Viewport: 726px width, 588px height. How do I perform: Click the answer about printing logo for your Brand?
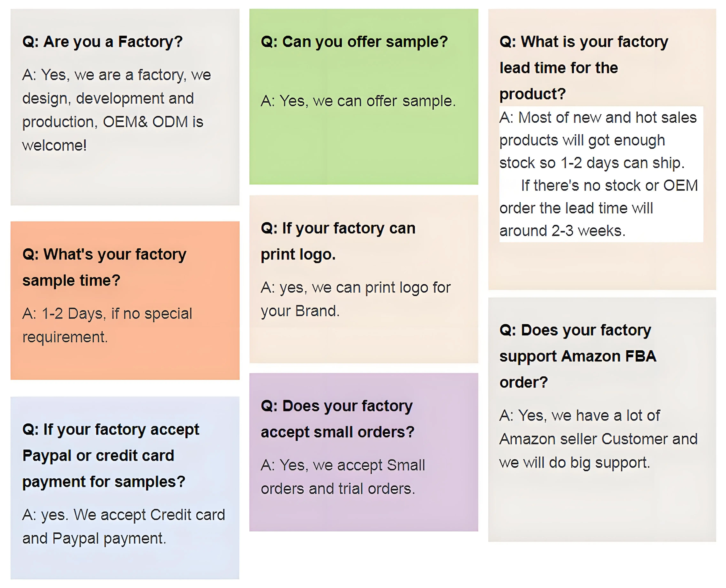click(355, 299)
